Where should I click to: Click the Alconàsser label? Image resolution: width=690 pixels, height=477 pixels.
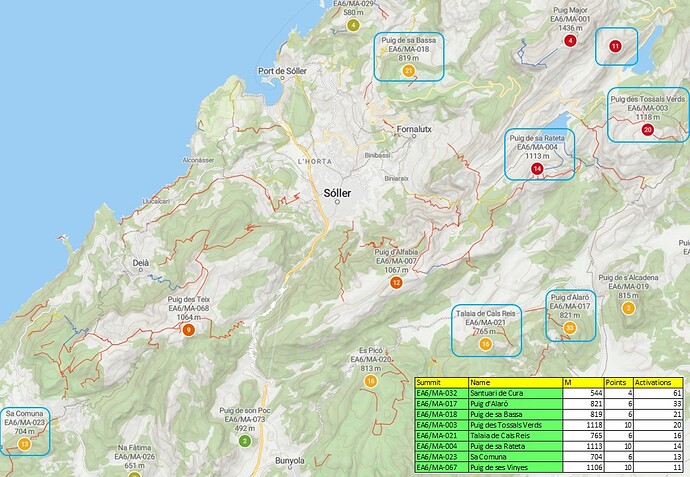[198, 160]
